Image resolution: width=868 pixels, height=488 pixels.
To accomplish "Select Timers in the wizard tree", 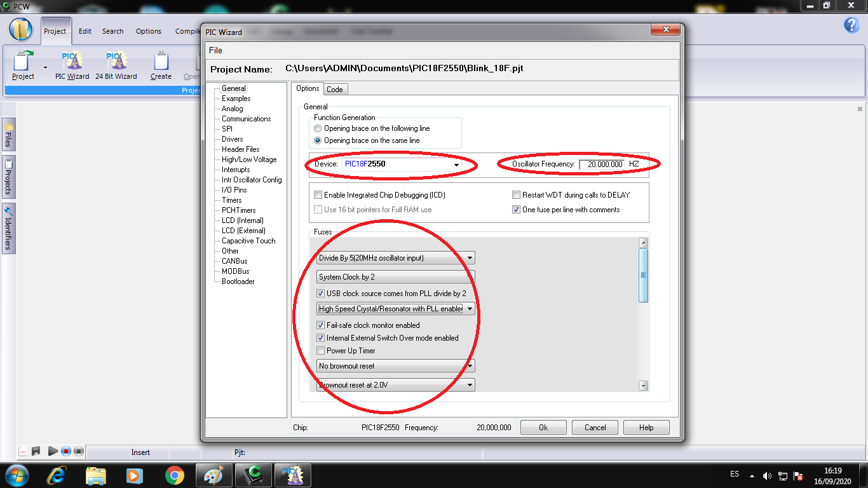I will coord(232,200).
